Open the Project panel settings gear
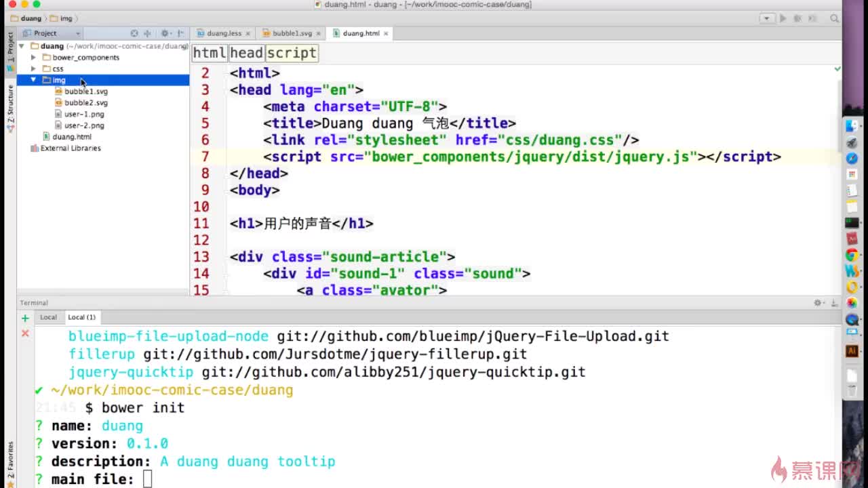 pos(165,33)
